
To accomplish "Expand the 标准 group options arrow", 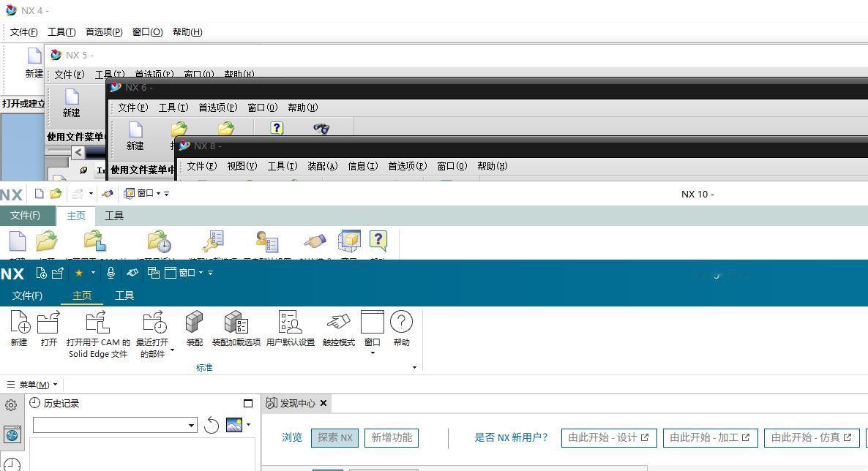I will [415, 367].
